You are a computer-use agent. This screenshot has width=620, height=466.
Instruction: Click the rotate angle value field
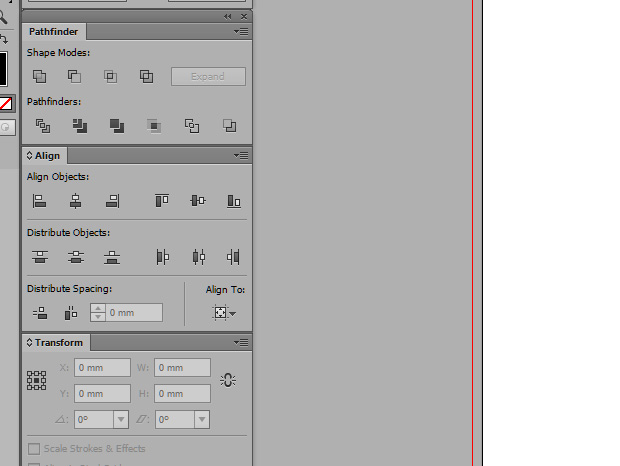(x=94, y=419)
